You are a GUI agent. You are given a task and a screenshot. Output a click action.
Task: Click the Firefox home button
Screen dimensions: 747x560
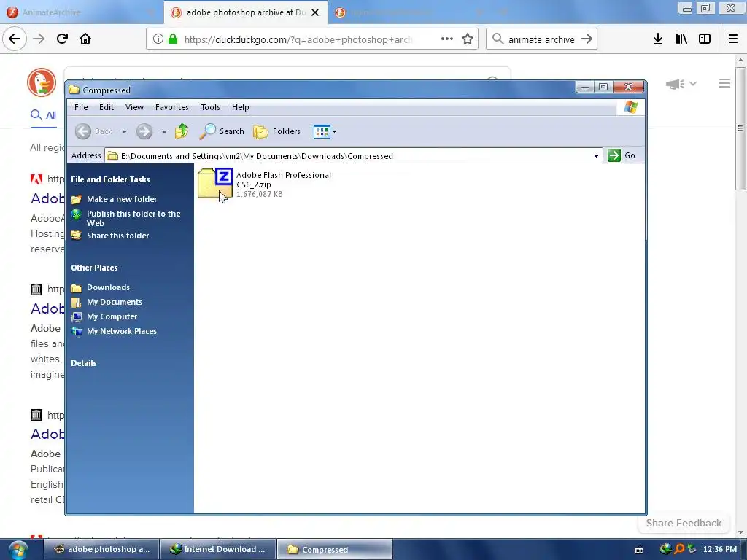pos(85,39)
